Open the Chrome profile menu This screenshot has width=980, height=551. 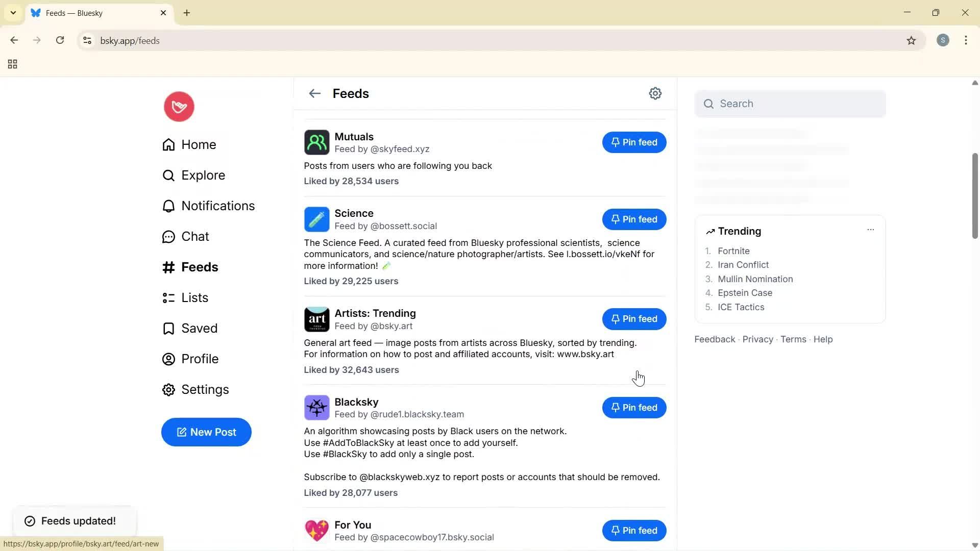[x=943, y=40]
